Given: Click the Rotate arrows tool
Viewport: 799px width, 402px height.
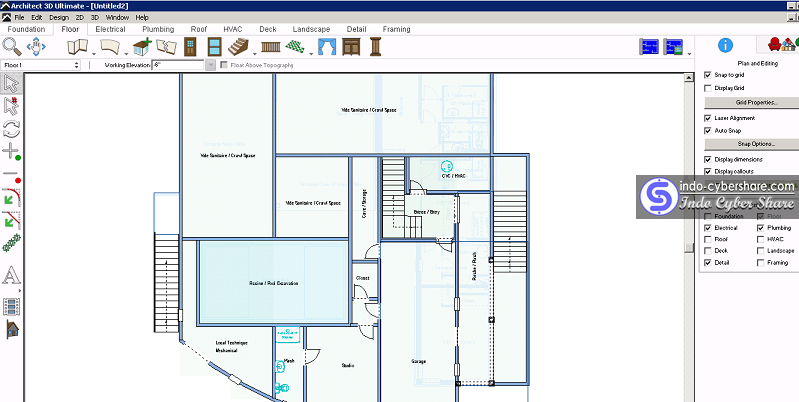Looking at the screenshot, I should coord(11,129).
